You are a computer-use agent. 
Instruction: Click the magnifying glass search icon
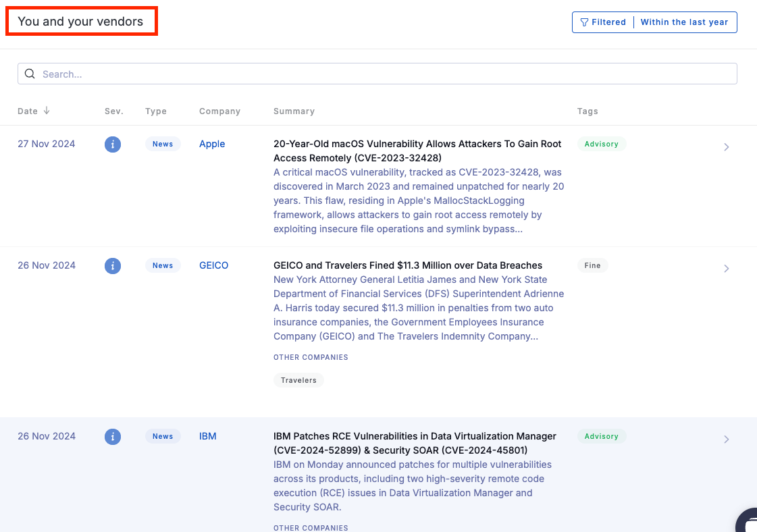point(30,74)
